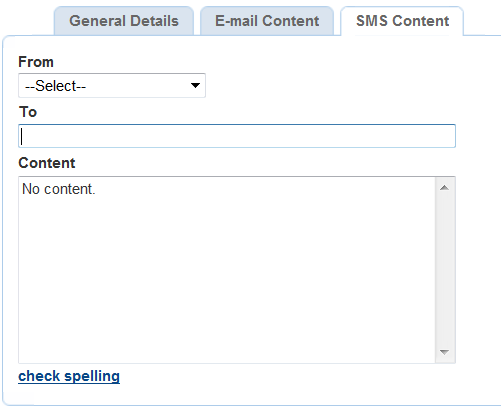Image resolution: width=501 pixels, height=414 pixels.
Task: Click the To field label
Action: coord(28,112)
